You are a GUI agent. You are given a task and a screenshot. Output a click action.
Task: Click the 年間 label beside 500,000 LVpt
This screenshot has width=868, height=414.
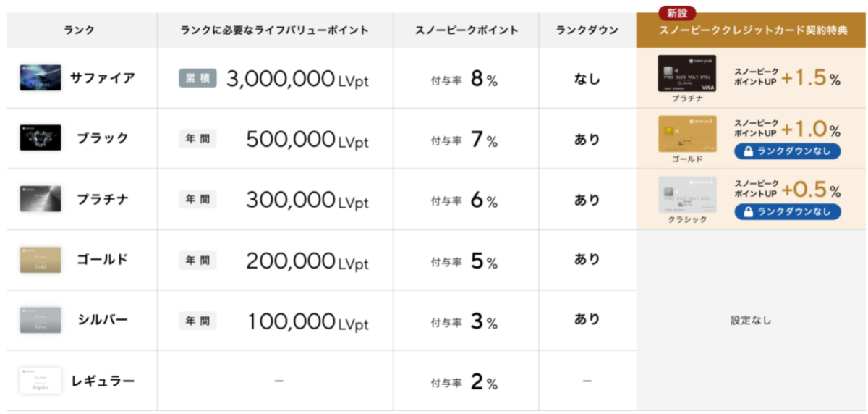(x=198, y=139)
